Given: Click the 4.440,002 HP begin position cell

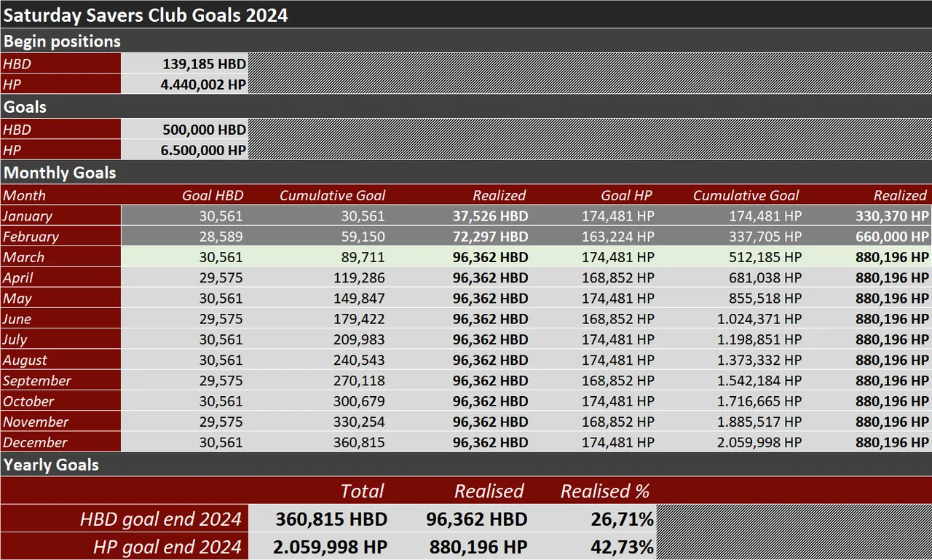Looking at the screenshot, I should 185,84.
